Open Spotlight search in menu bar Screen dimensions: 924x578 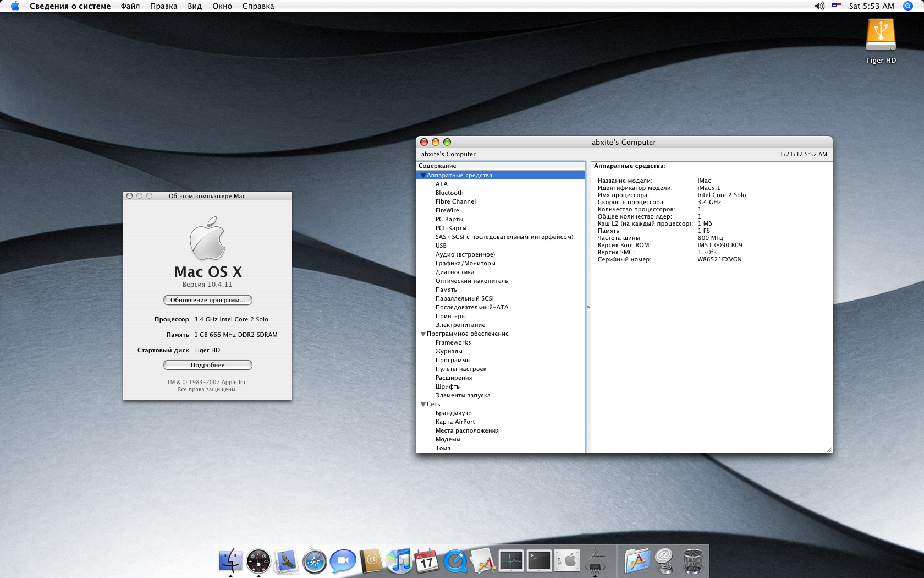(x=908, y=6)
